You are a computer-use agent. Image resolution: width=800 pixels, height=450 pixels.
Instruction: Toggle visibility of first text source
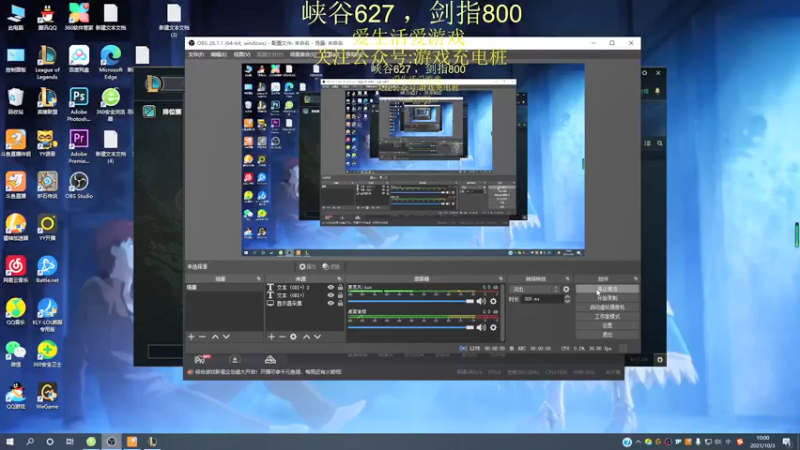coord(331,287)
